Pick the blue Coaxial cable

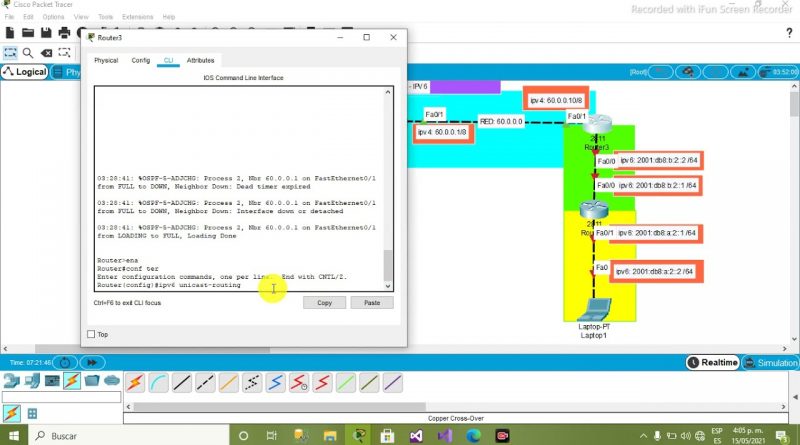[276, 383]
